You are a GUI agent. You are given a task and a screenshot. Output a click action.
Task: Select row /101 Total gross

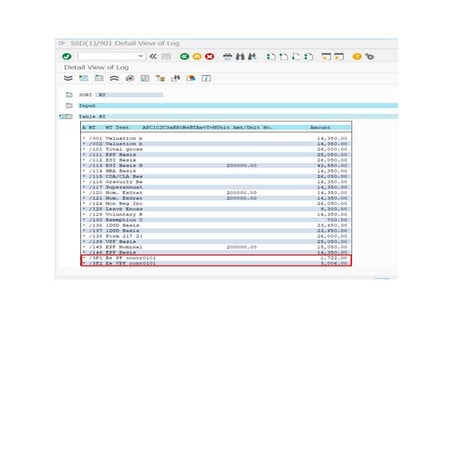[x=216, y=149]
